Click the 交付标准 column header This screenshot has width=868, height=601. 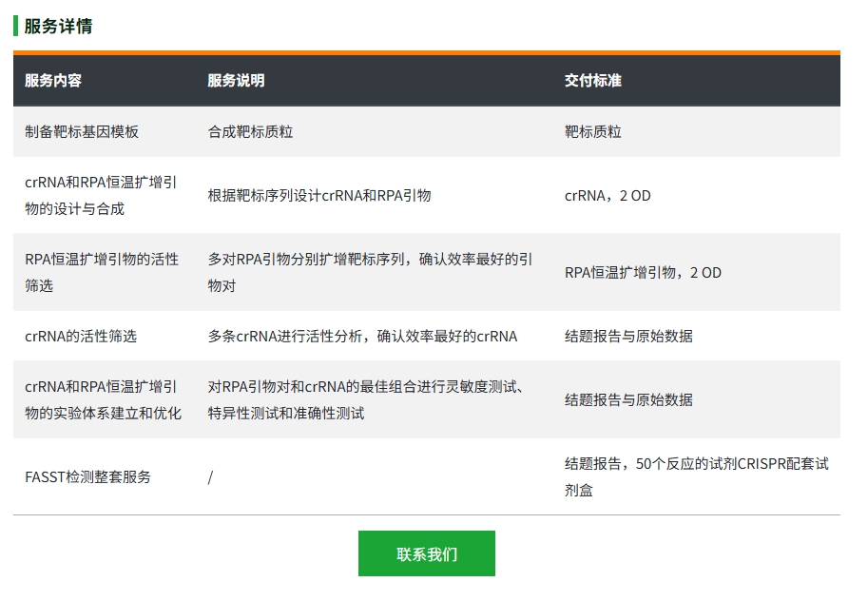593,80
